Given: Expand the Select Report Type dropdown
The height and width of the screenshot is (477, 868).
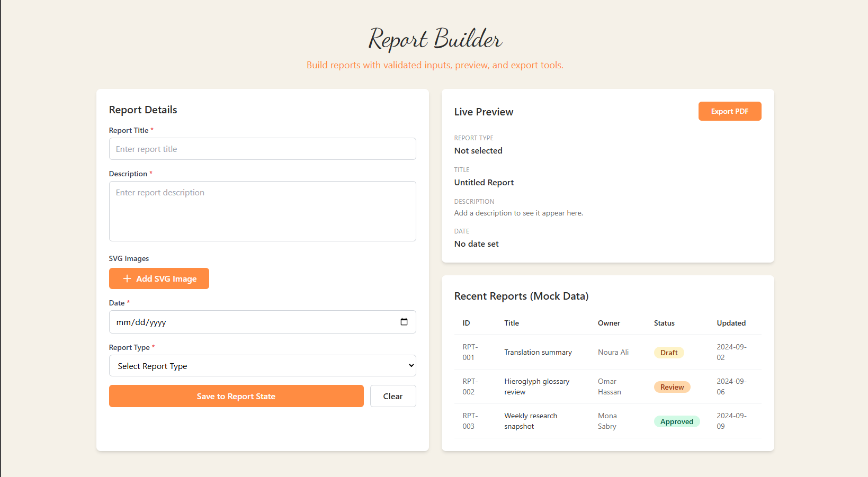Looking at the screenshot, I should [x=262, y=366].
